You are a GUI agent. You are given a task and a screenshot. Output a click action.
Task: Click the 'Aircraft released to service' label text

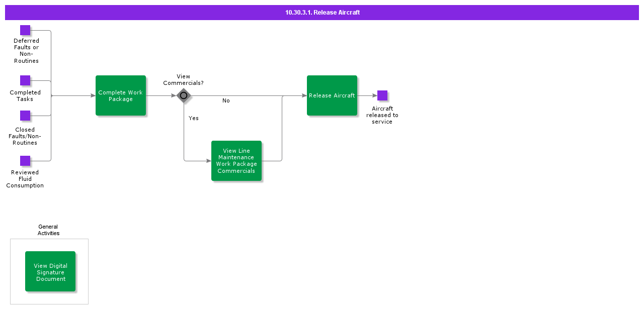tap(382, 115)
